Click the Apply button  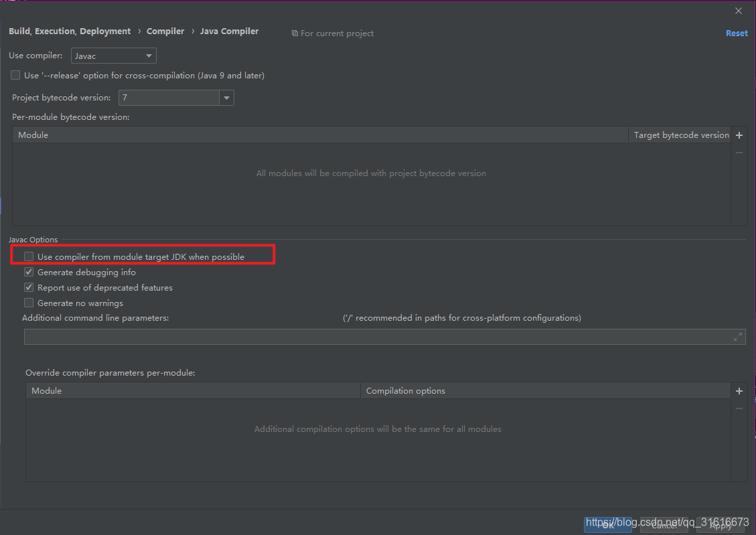point(721,526)
